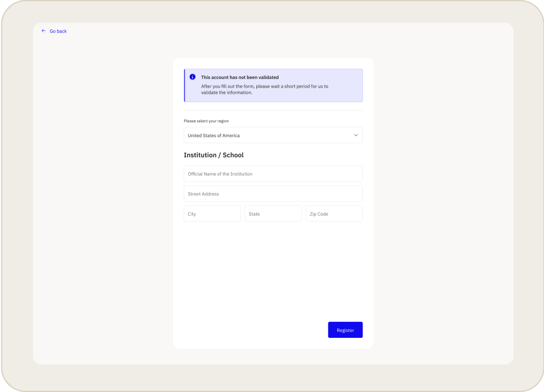Click the account validation notice banner
The width and height of the screenshot is (544, 392).
pos(273,85)
